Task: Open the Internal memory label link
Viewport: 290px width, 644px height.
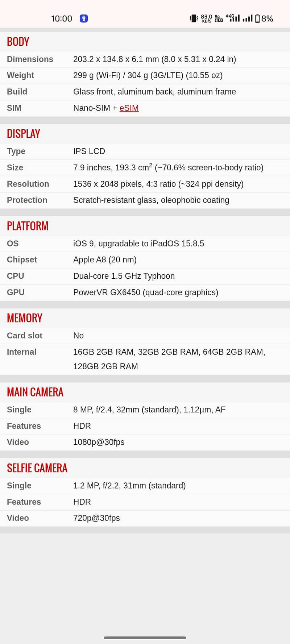Action: (22, 352)
